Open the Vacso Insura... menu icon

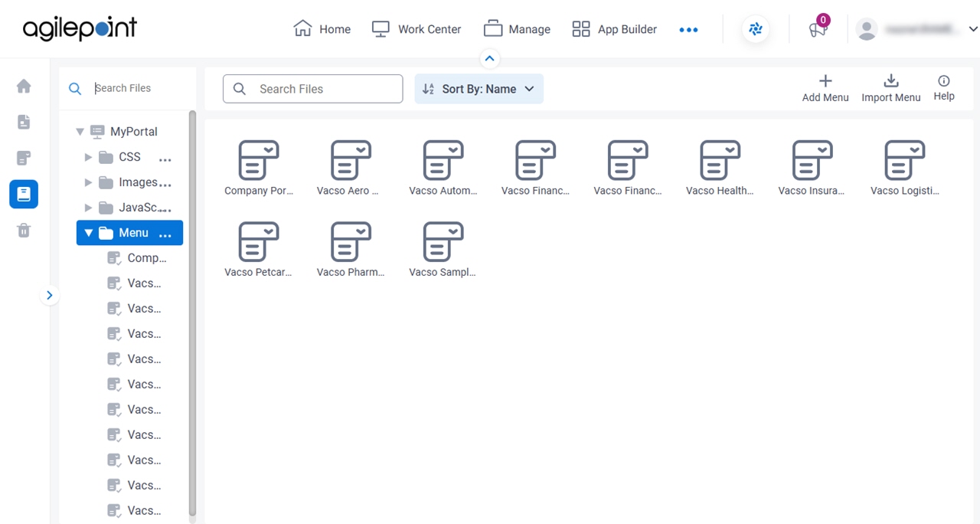point(812,159)
